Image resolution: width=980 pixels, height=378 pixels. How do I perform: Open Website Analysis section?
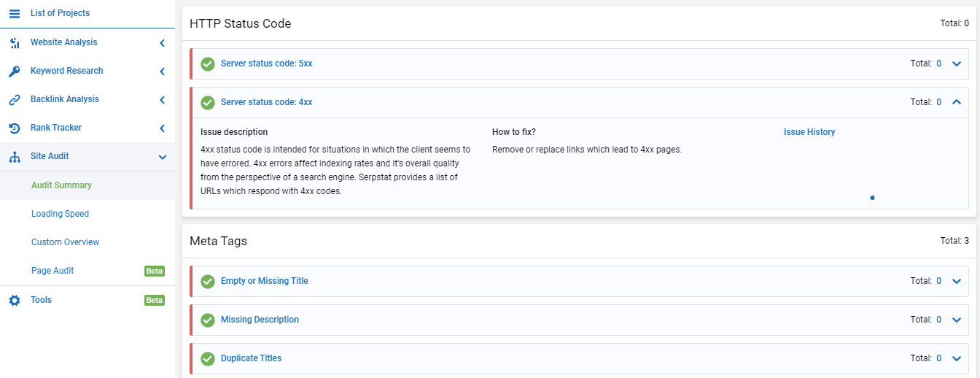point(63,42)
